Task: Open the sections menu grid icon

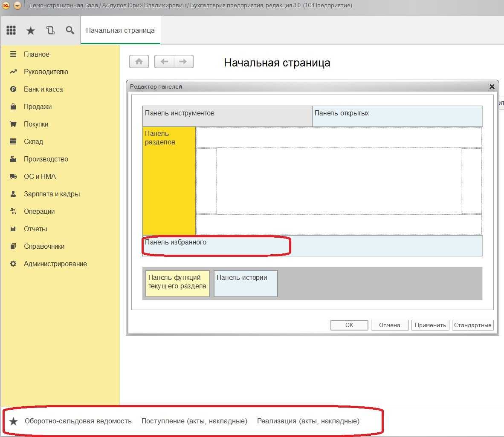Action: click(x=12, y=30)
